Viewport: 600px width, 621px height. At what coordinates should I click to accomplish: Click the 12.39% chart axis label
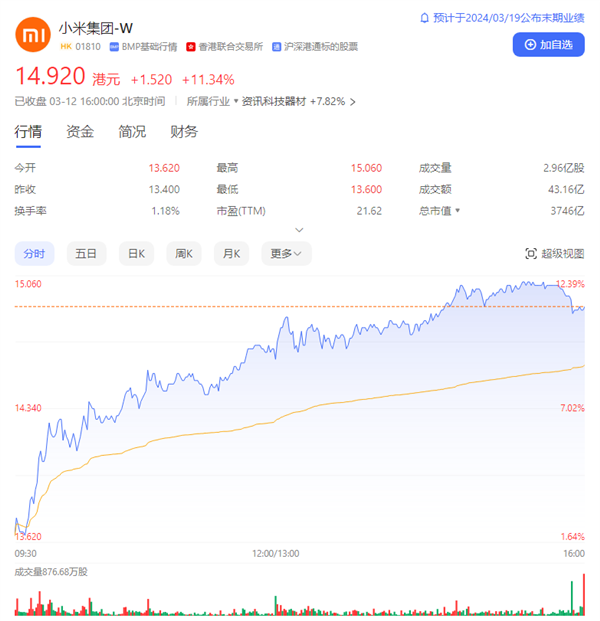click(x=570, y=284)
